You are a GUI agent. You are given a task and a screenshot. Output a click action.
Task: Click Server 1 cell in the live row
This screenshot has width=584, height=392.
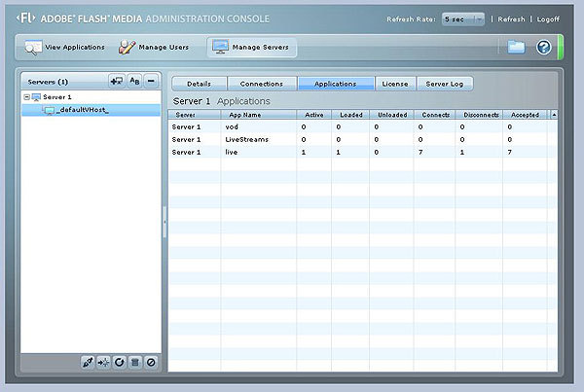[186, 153]
